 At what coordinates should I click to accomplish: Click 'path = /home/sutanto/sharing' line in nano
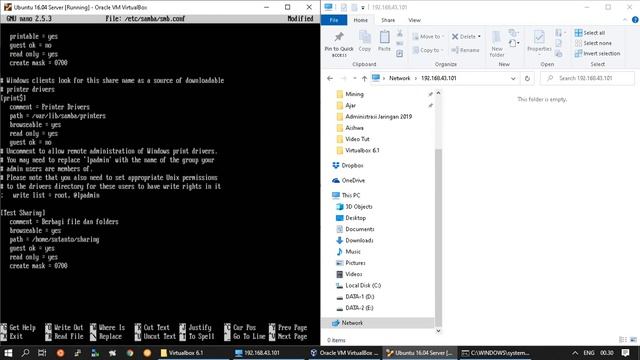click(x=54, y=240)
